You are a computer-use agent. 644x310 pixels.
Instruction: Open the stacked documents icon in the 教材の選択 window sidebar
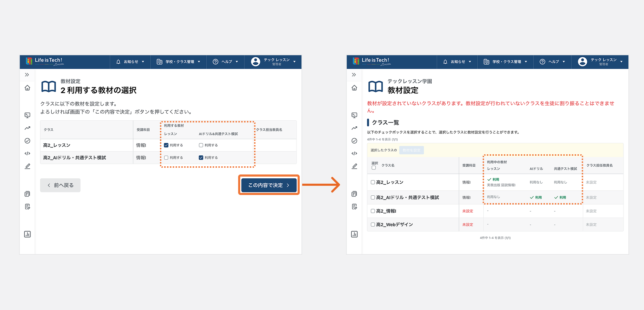(x=27, y=194)
